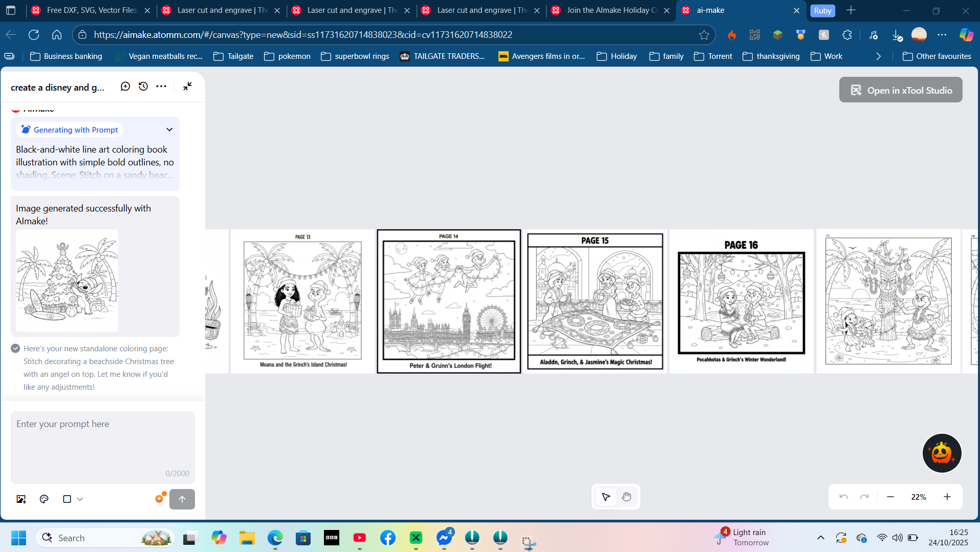Image resolution: width=980 pixels, height=552 pixels.
Task: Switch to Join the Almake Holiday tab
Action: 612,10
